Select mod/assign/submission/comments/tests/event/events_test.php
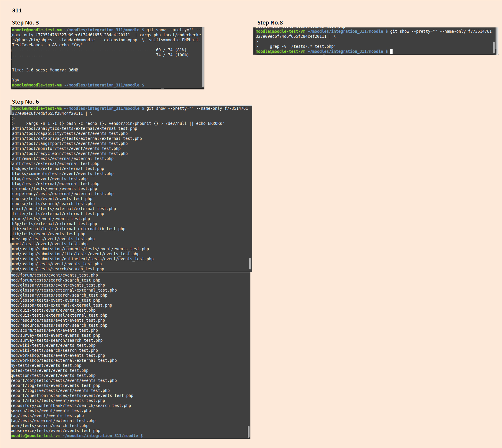The height and width of the screenshot is (448, 502). (81, 249)
